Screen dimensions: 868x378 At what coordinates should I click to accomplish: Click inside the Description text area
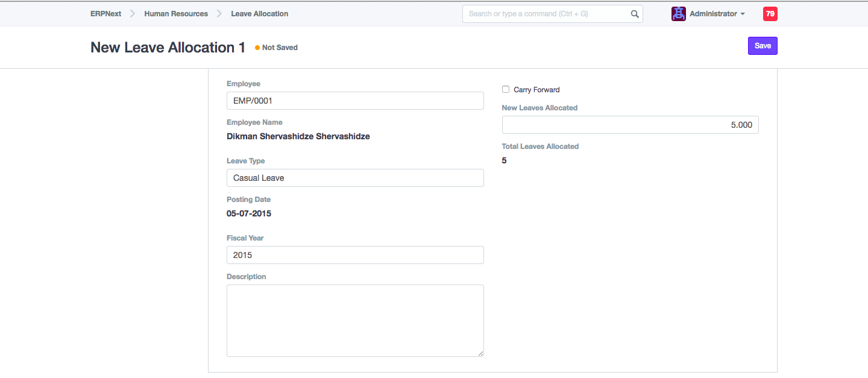coord(355,320)
